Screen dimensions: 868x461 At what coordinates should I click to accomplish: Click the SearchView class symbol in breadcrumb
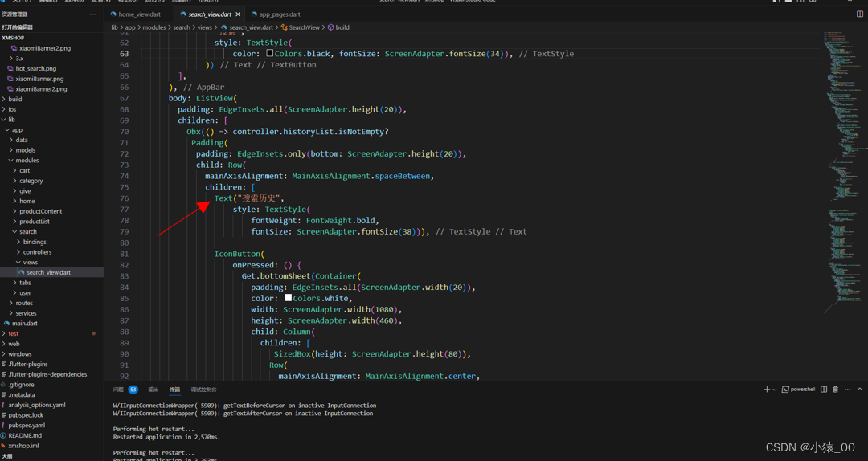tap(300, 27)
